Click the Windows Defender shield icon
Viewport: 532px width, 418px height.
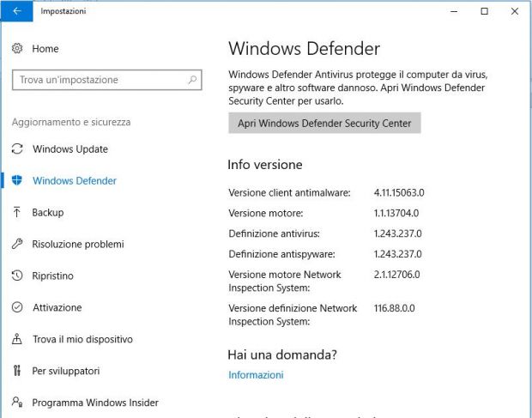click(17, 180)
